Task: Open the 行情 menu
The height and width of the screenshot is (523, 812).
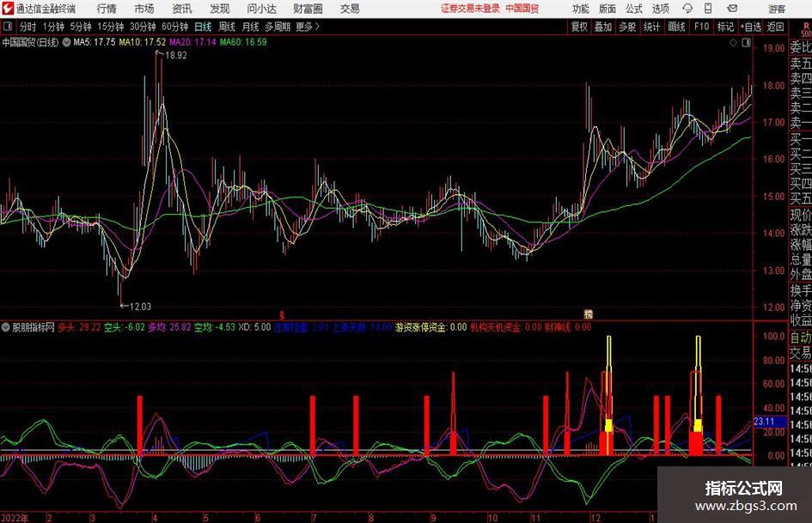Action: (x=107, y=9)
